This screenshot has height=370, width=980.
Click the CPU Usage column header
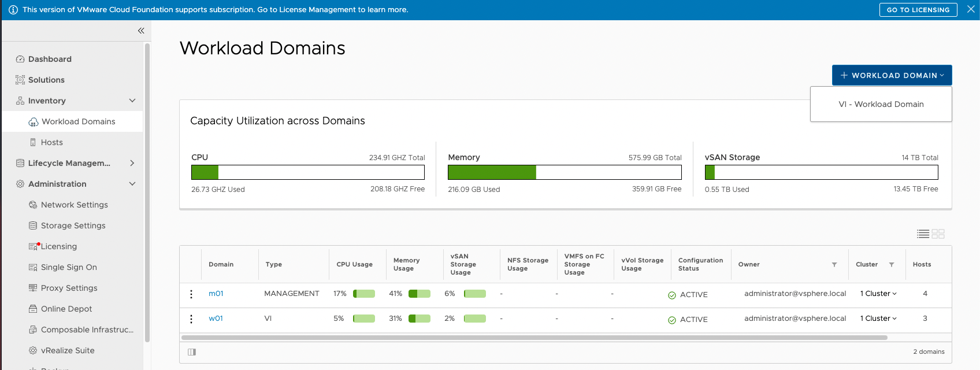354,265
